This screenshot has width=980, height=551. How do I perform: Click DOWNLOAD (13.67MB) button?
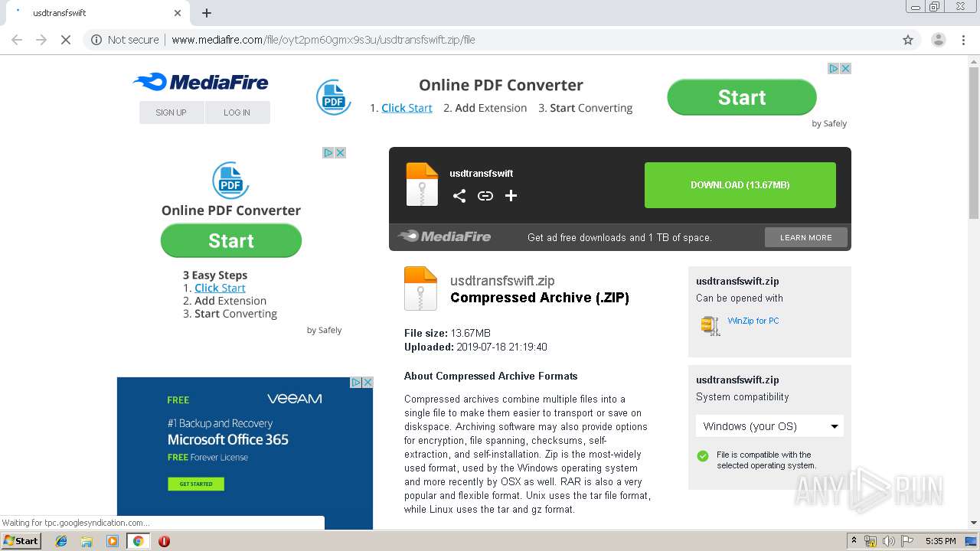pyautogui.click(x=740, y=185)
